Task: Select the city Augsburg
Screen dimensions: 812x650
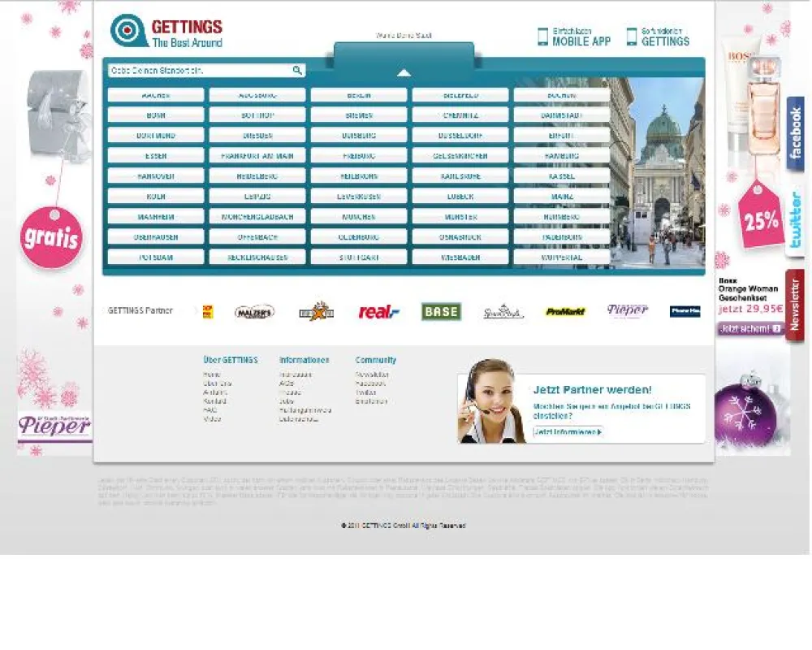Action: tap(257, 95)
